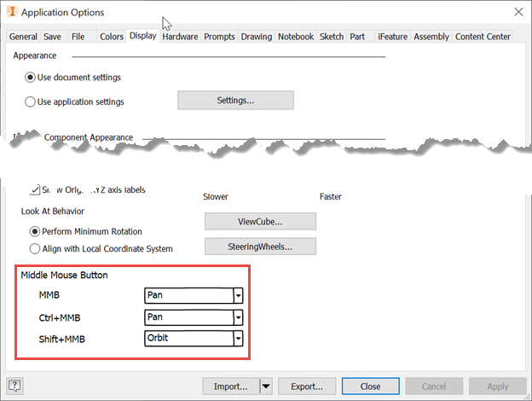
Task: Click the help question mark icon
Action: click(x=14, y=386)
